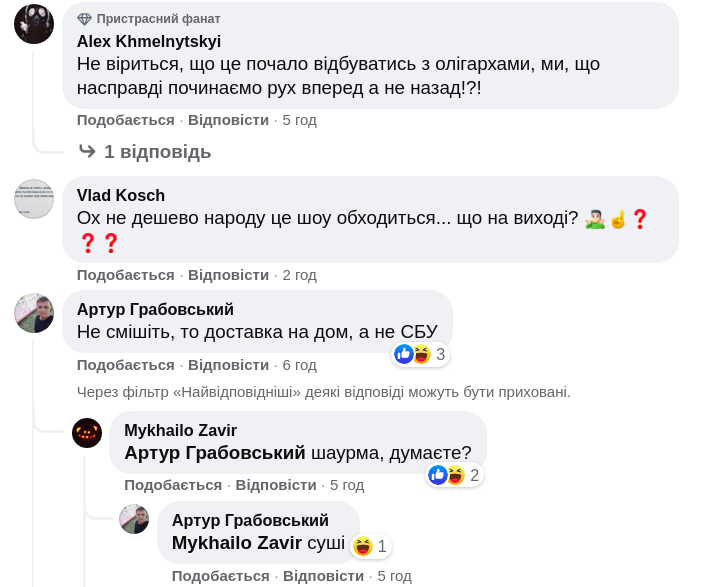
Task: Reply to Mykhailo Zavir's comment
Action: (276, 485)
